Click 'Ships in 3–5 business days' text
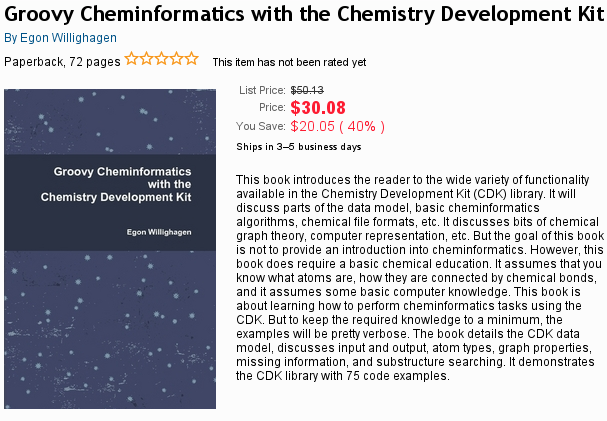The width and height of the screenshot is (607, 421). [x=298, y=147]
